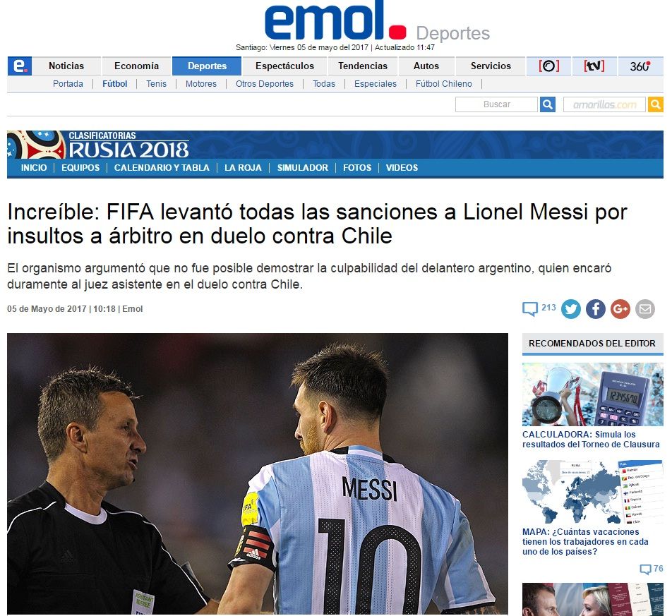Viewport: 672px width, 616px height.
Task: Open the Economía menu tab
Action: (136, 66)
